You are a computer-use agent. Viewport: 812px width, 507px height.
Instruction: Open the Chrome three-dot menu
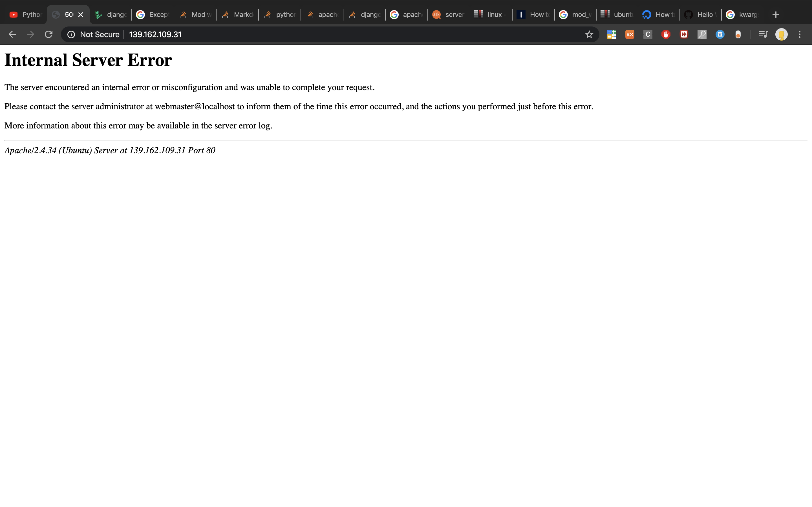[x=800, y=35]
